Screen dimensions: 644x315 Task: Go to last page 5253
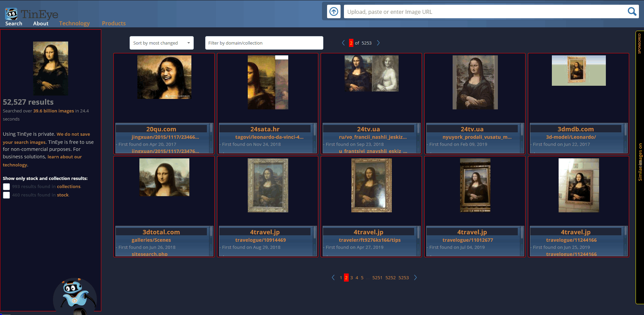click(404, 278)
